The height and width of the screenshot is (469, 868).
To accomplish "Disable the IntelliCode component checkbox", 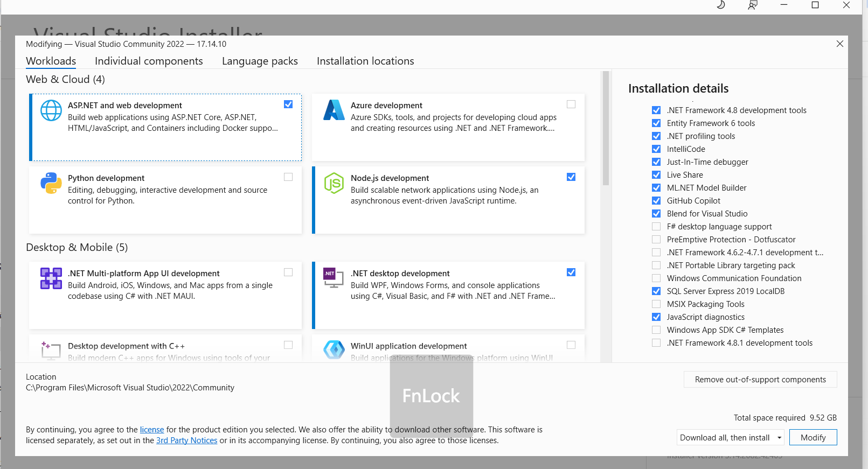I will 656,149.
